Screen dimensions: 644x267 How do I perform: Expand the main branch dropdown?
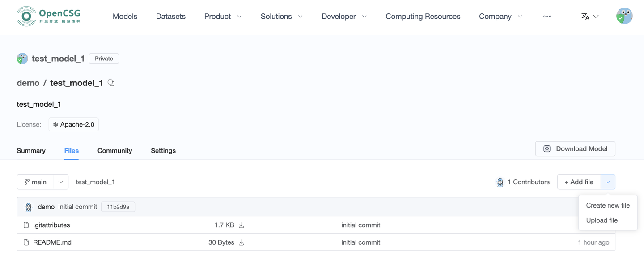61,182
